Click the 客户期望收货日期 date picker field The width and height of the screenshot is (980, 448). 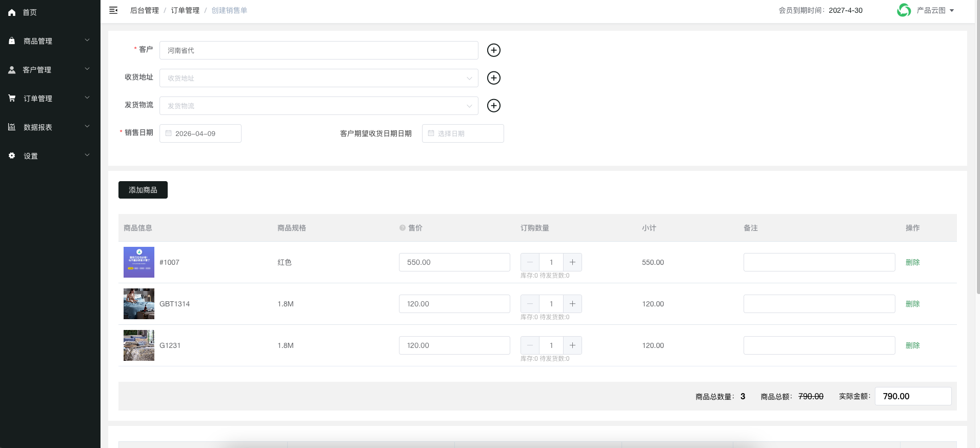coord(463,133)
